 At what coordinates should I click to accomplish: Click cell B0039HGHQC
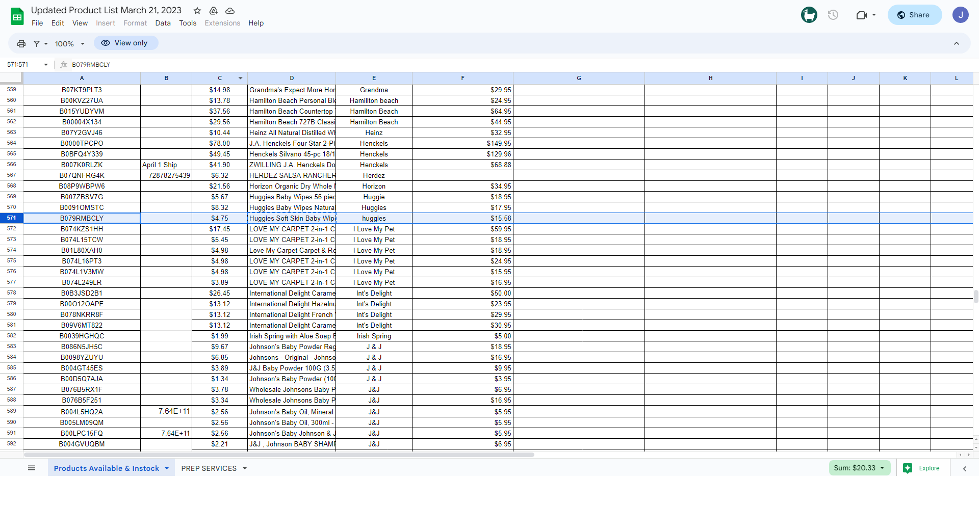[82, 336]
